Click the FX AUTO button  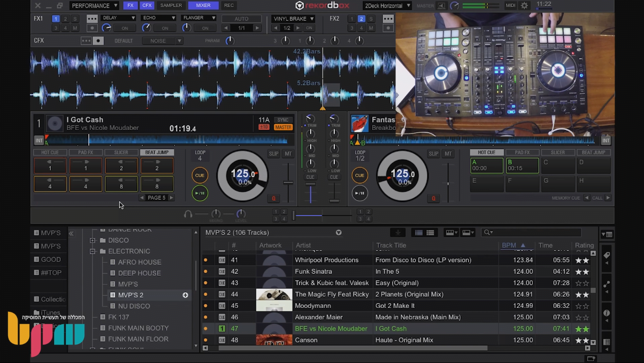241,19
